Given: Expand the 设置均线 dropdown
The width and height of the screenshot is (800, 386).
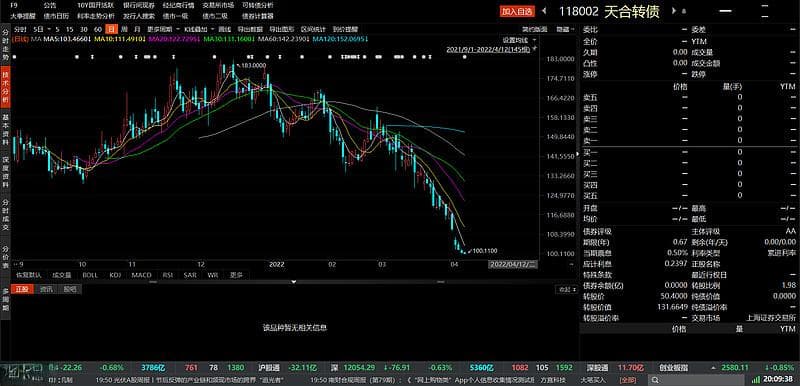Looking at the screenshot, I should click(x=519, y=40).
